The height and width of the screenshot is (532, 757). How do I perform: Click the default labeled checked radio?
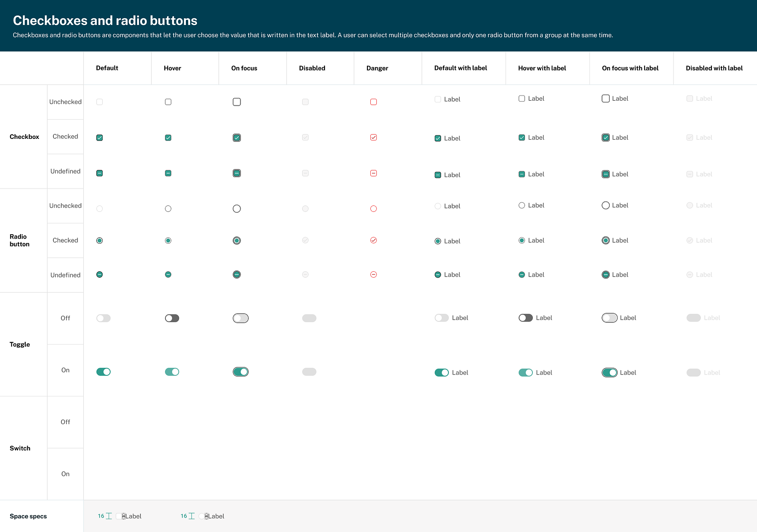click(438, 241)
